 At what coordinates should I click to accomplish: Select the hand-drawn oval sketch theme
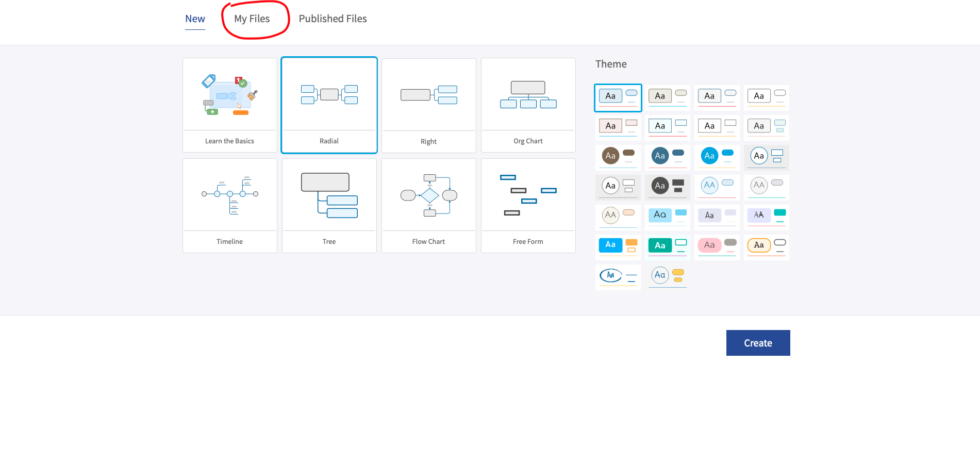[x=618, y=277]
